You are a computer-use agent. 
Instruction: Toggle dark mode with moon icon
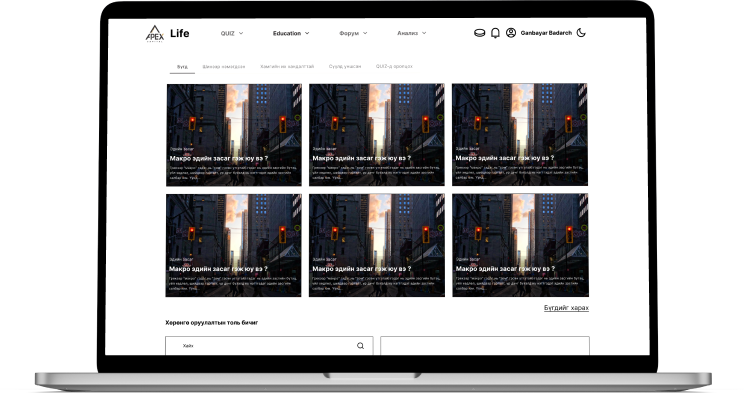click(581, 33)
